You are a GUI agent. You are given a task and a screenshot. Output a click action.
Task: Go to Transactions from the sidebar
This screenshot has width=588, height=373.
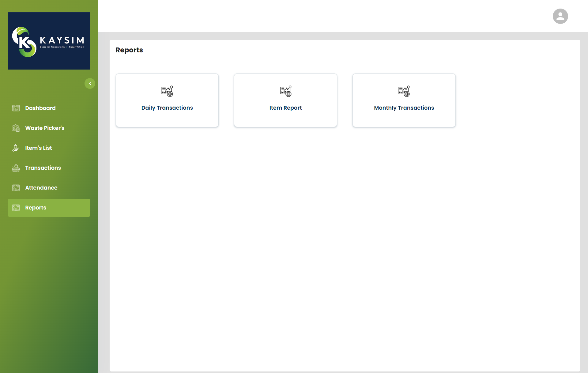[43, 168]
